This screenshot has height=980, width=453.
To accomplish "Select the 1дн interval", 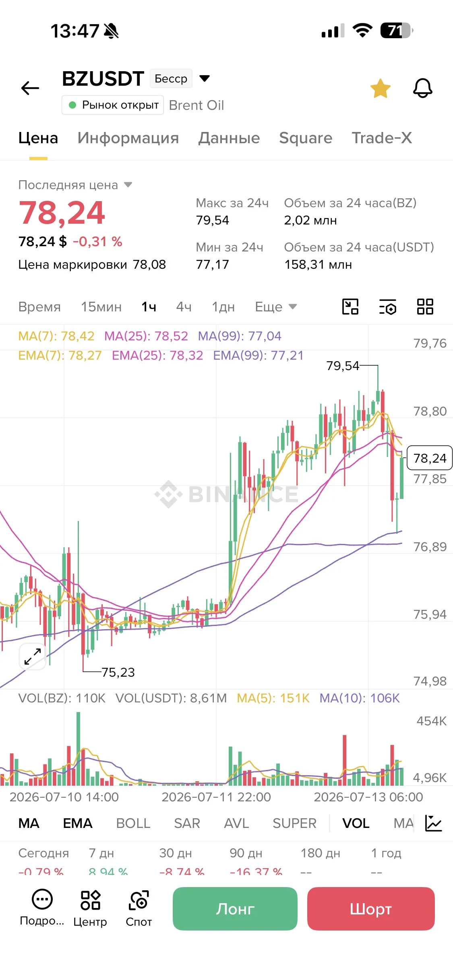I will point(223,307).
